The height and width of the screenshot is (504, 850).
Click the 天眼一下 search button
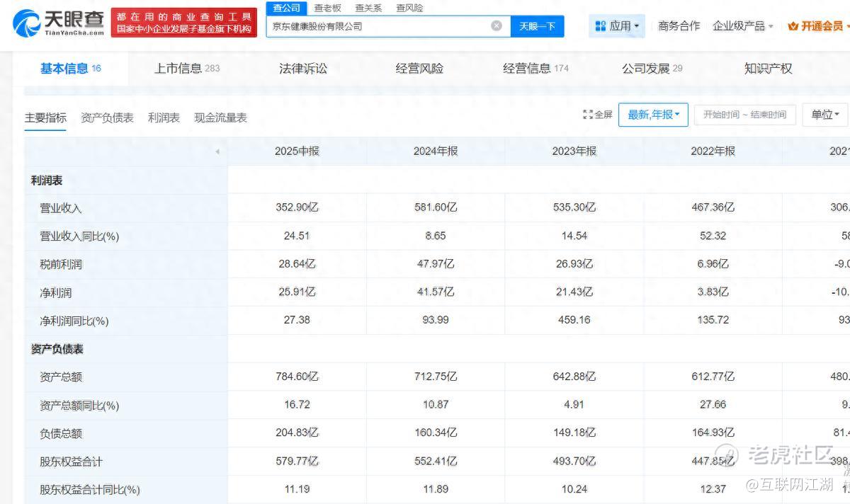tap(537, 26)
